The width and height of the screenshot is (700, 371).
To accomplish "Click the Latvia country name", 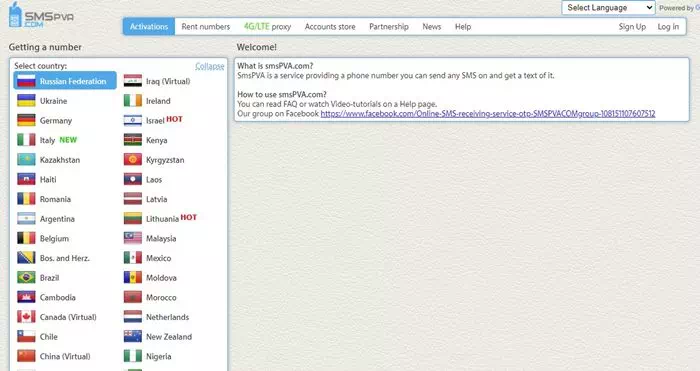I will [x=157, y=199].
